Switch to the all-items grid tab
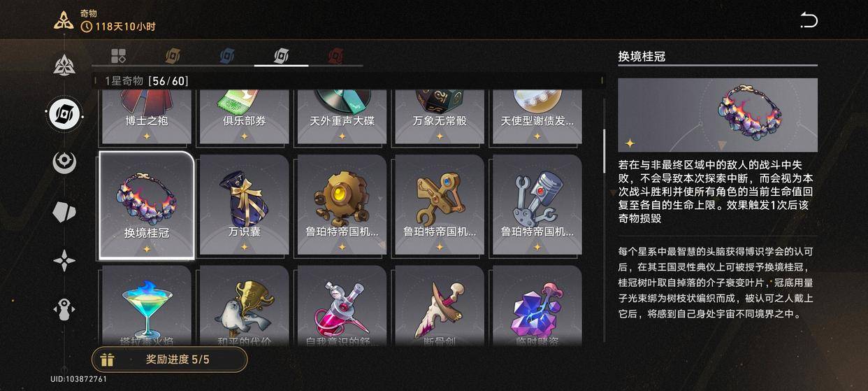Viewport: 868px width, 391px height. coord(118,56)
